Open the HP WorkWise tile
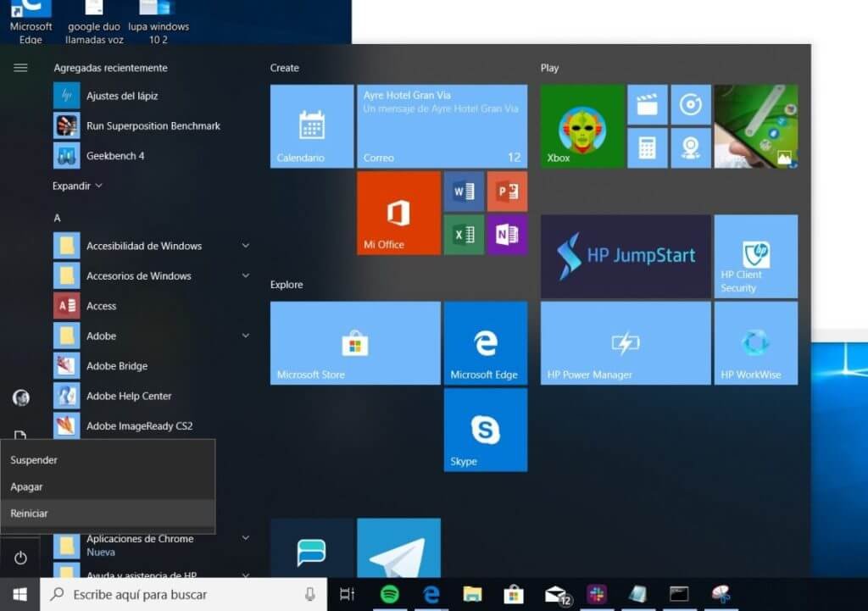 tap(756, 343)
